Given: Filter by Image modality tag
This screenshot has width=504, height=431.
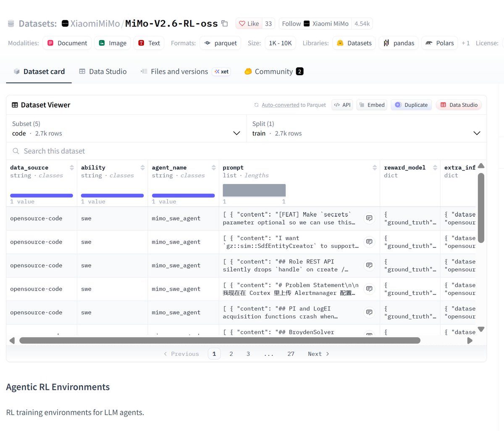Looking at the screenshot, I should (113, 43).
